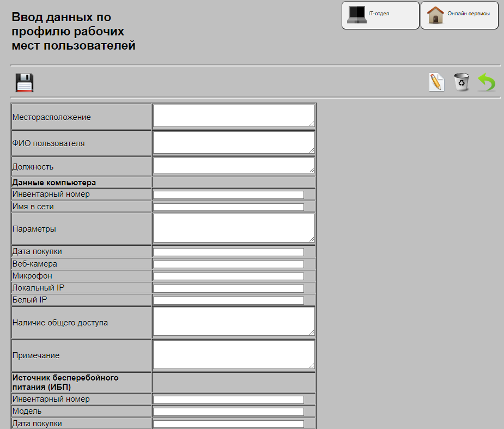Click into the Должность field
This screenshot has width=504, height=429.
(233, 166)
